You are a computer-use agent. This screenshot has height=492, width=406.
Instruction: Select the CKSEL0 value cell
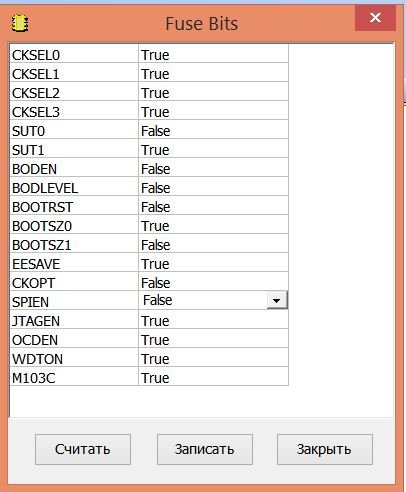click(213, 55)
